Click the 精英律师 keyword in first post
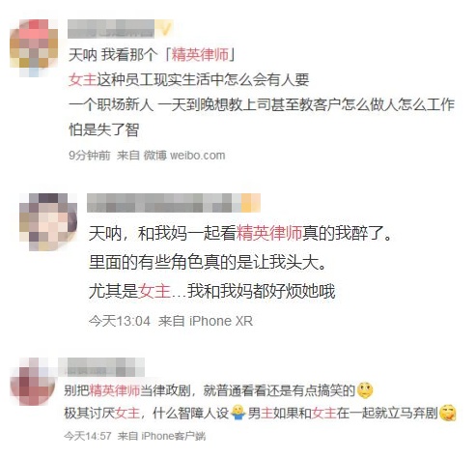476x459 pixels. click(200, 55)
